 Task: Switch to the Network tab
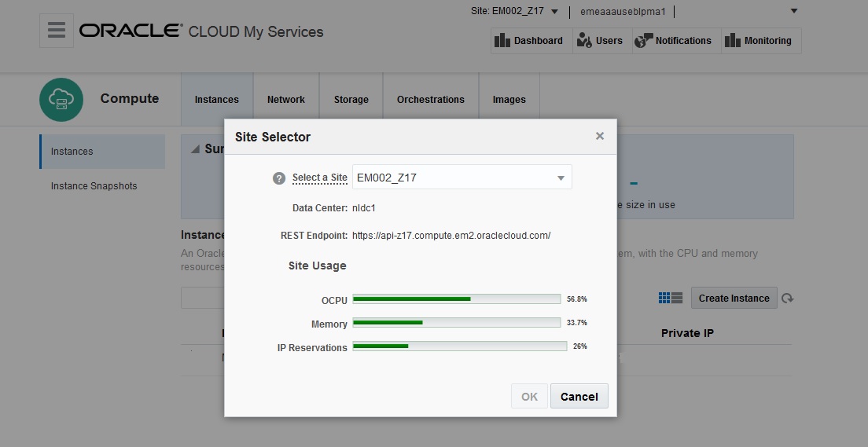tap(286, 100)
